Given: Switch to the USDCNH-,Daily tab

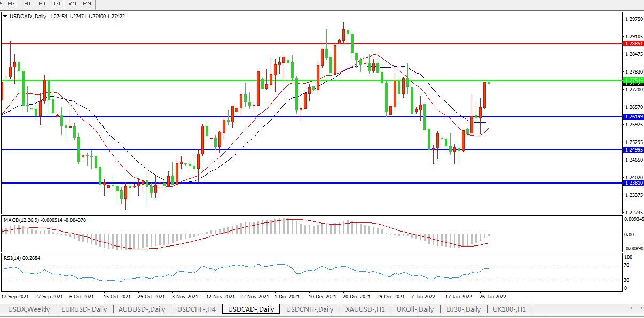Looking at the screenshot, I should point(310,309).
